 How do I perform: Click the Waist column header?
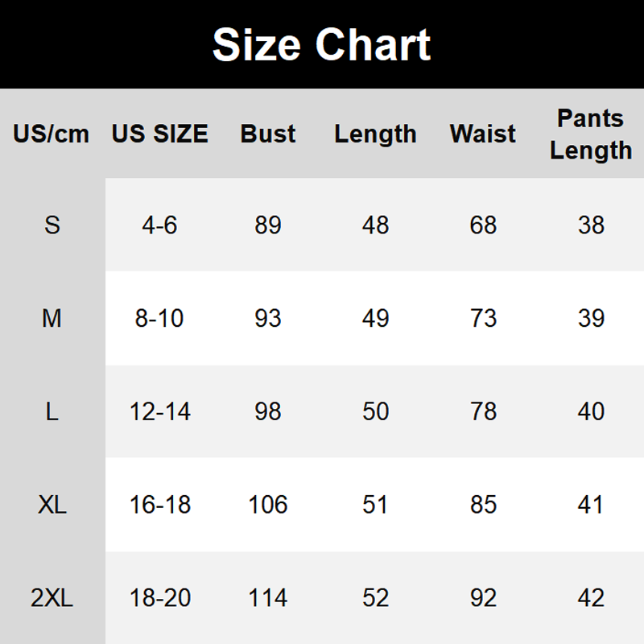pyautogui.click(x=483, y=134)
